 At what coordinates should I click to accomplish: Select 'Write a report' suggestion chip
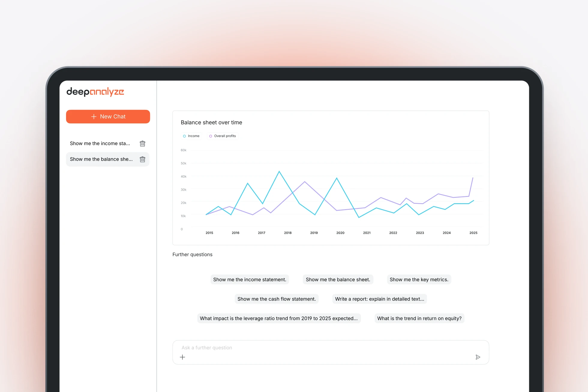coord(379,299)
